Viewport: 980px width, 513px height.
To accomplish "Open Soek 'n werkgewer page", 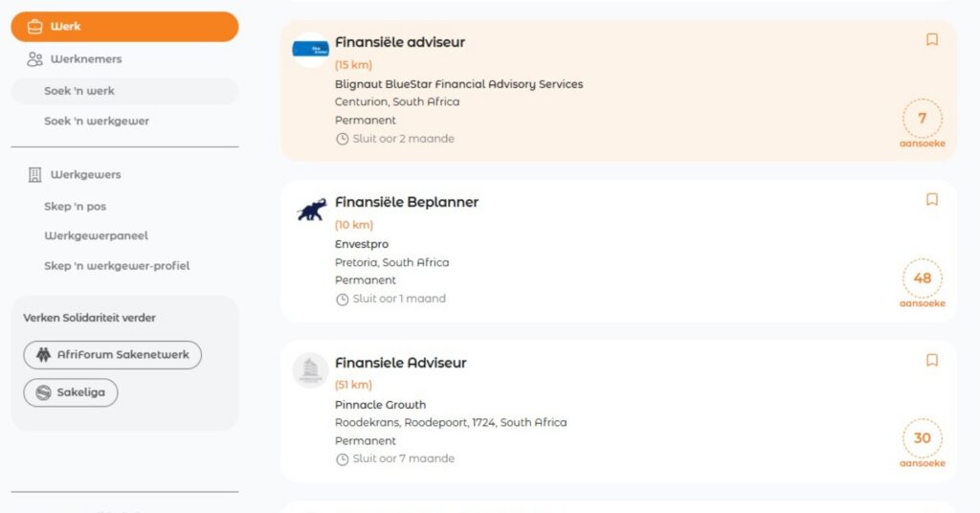I will point(97,122).
